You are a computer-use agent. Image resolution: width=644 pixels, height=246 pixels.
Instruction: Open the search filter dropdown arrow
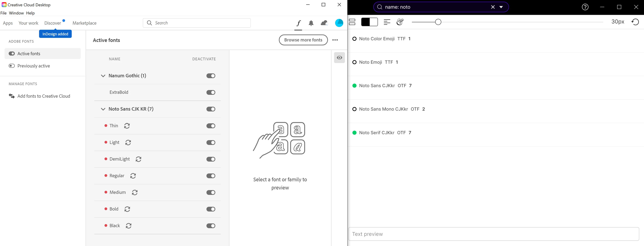501,7
